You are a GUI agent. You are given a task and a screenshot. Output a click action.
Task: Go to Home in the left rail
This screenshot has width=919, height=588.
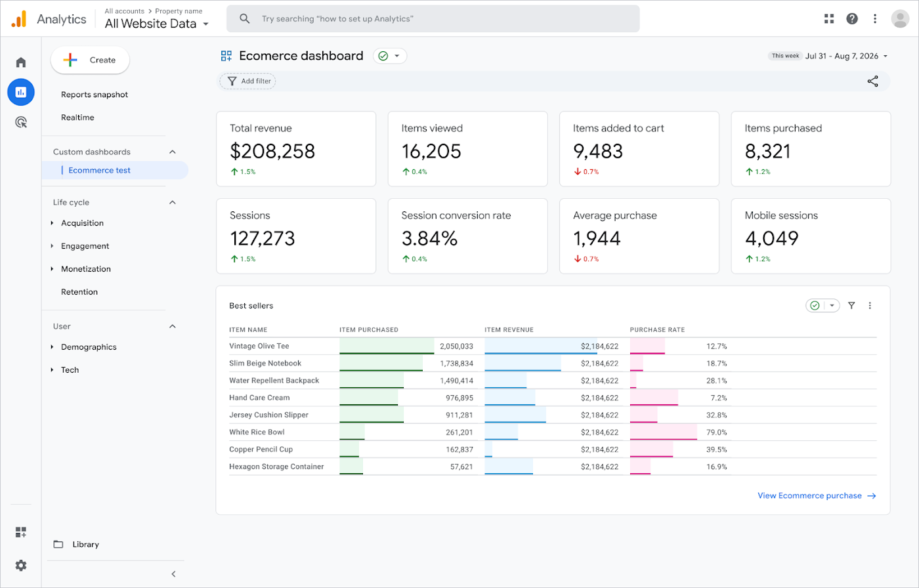point(21,62)
